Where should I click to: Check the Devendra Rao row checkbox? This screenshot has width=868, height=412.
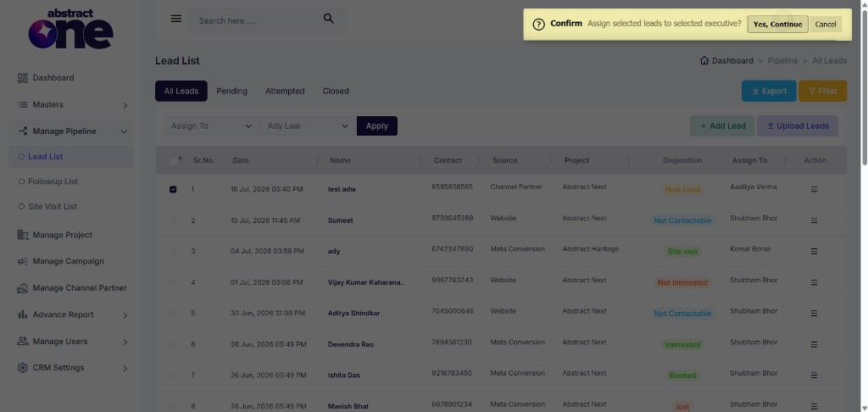pos(173,344)
